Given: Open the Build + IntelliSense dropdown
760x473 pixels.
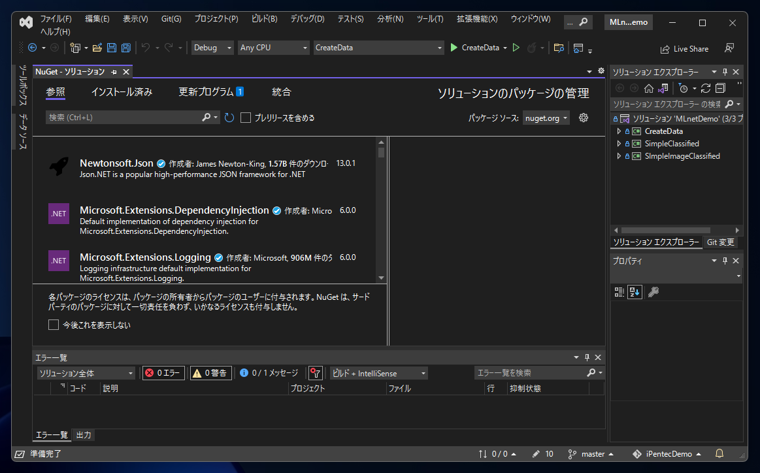Looking at the screenshot, I should coord(379,373).
